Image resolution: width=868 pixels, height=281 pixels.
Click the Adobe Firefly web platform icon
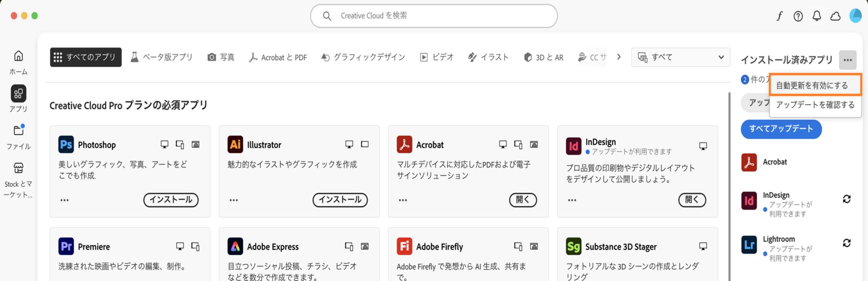coord(534,246)
